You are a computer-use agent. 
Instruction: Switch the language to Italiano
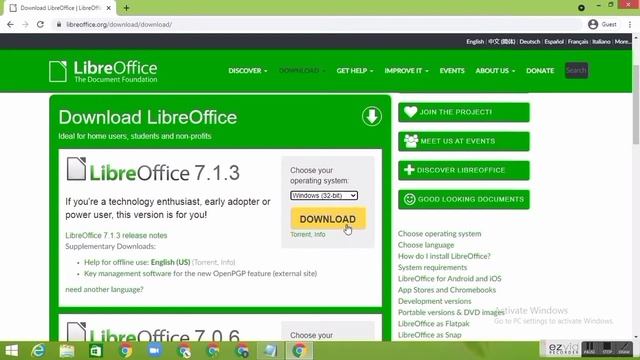tap(601, 42)
